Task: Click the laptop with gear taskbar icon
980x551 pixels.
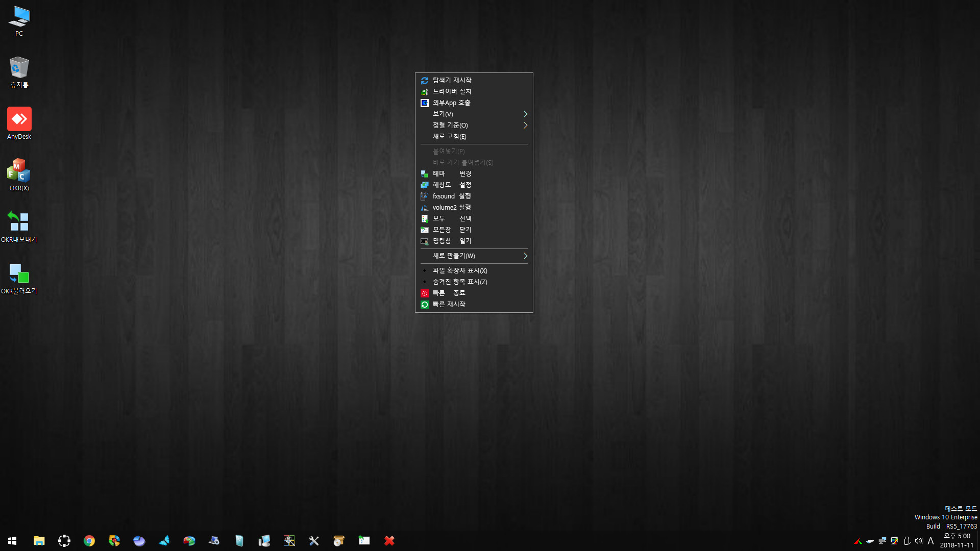Action: pyautogui.click(x=214, y=541)
